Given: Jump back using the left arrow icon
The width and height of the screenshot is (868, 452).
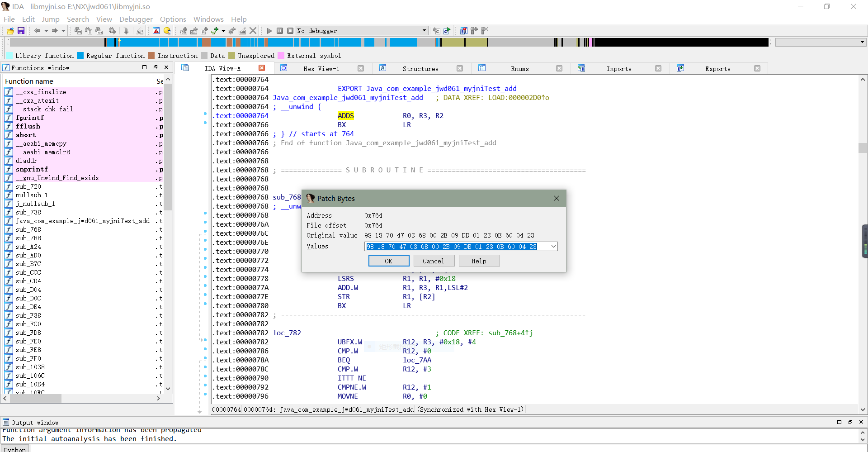Looking at the screenshot, I should pos(38,31).
